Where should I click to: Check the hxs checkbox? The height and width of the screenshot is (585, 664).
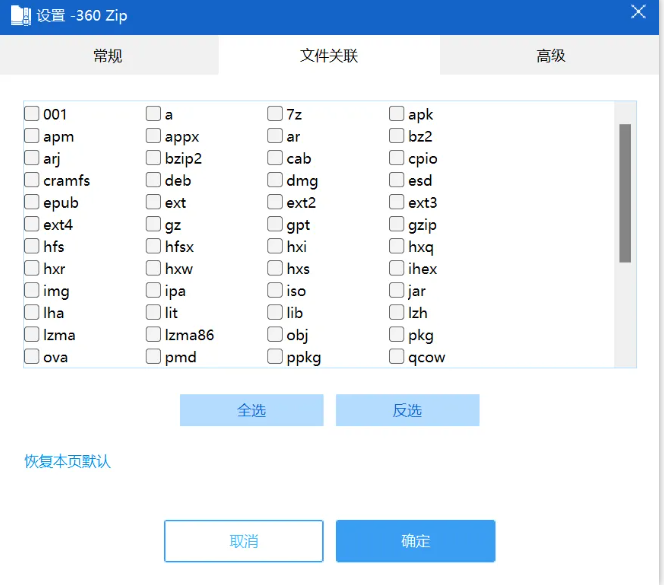tap(275, 268)
